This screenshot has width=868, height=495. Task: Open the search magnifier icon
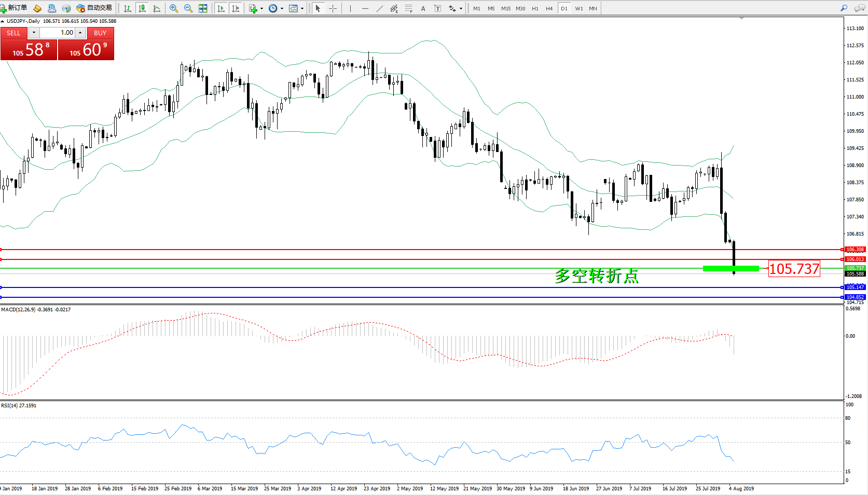coord(844,8)
